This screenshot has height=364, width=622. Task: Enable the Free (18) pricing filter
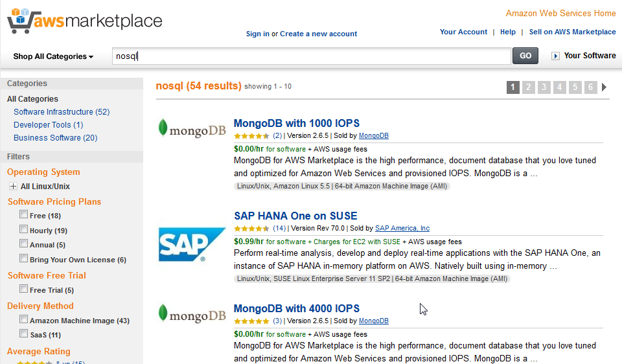(23, 214)
